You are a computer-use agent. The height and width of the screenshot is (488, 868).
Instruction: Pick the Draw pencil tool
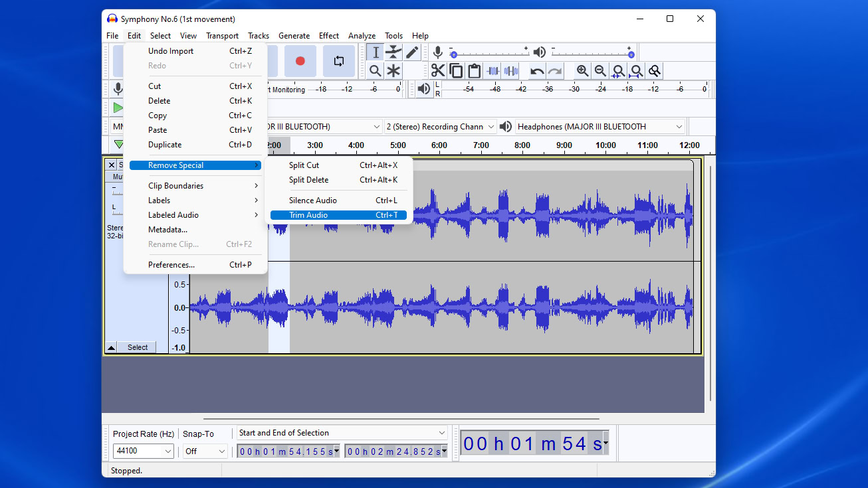click(412, 52)
